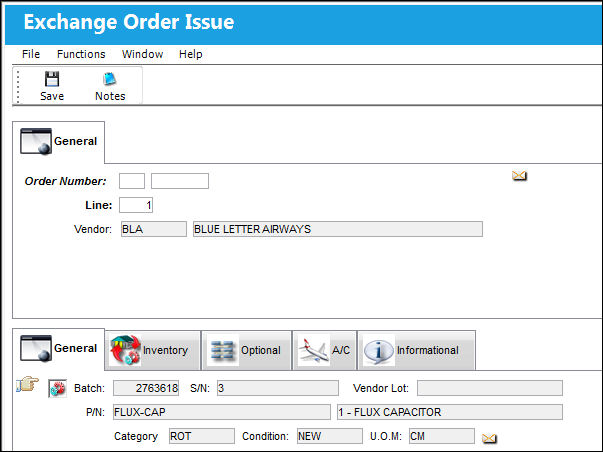Click the U.O.M field CM
The image size is (603, 452).
click(x=442, y=436)
